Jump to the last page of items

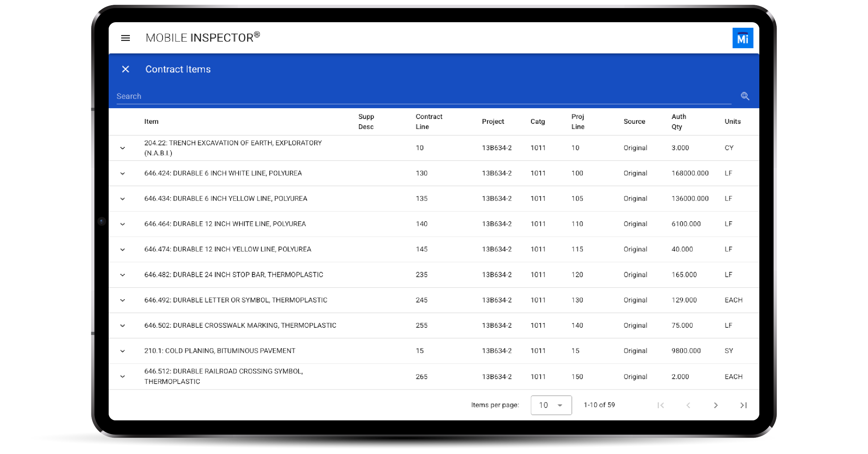pyautogui.click(x=743, y=405)
